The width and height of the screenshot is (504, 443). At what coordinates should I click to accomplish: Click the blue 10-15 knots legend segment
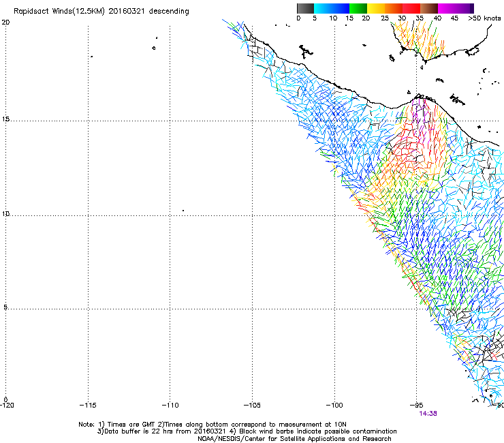(x=341, y=8)
